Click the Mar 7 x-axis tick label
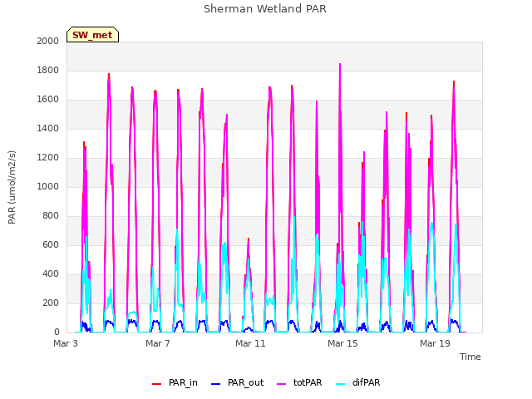 pyautogui.click(x=158, y=343)
